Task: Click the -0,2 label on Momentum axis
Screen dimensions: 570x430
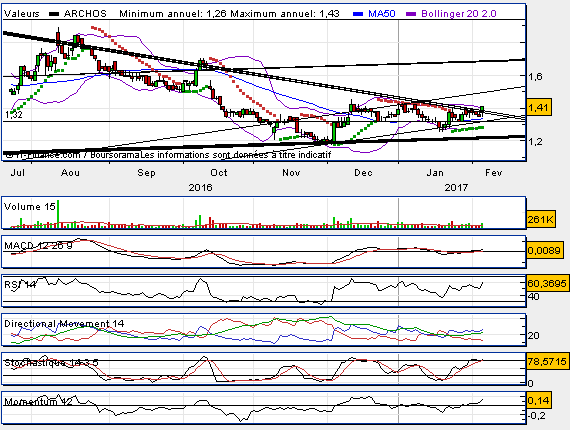Action: click(536, 415)
